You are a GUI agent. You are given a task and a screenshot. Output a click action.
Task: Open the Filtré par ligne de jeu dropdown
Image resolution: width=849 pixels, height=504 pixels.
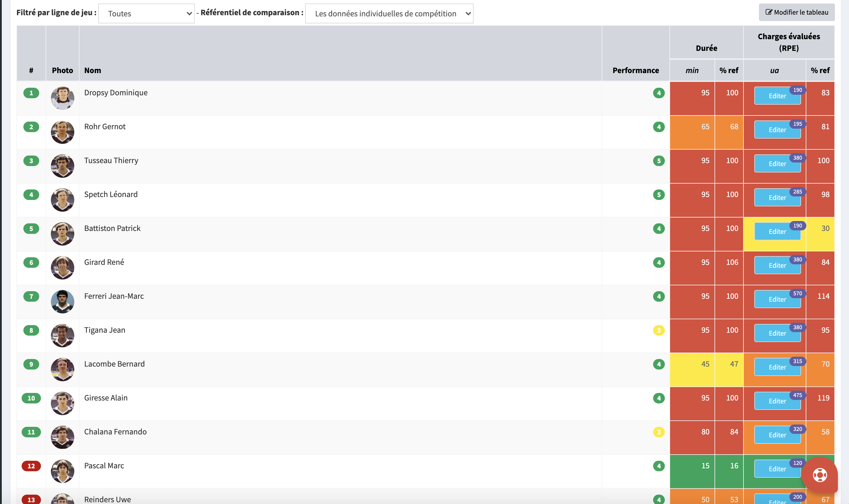(146, 13)
